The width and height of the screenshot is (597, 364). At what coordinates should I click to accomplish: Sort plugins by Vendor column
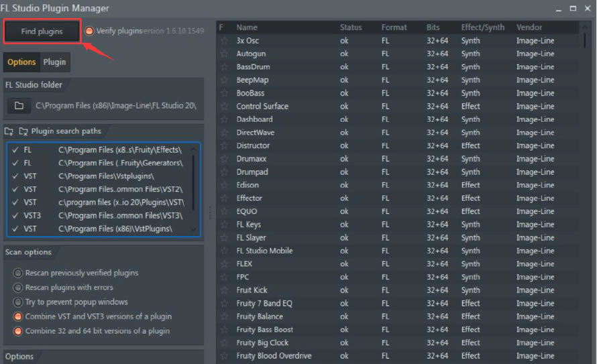coord(529,27)
